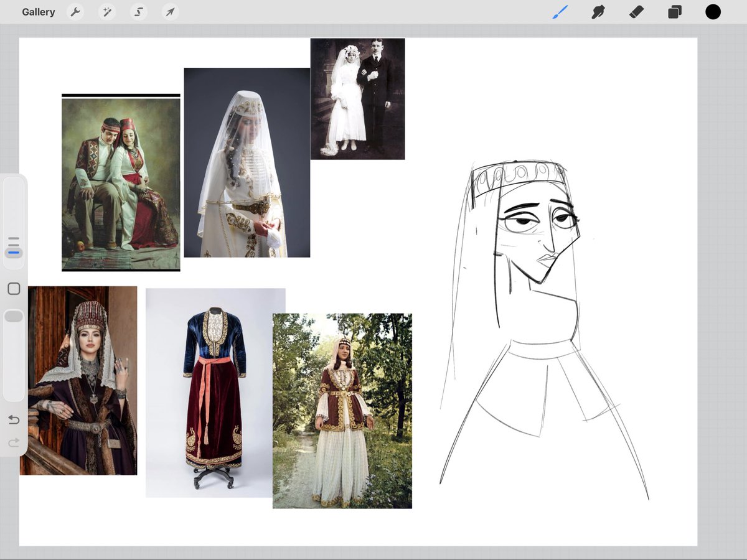The width and height of the screenshot is (747, 560).
Task: Select the Paint brush tool
Action: click(560, 12)
